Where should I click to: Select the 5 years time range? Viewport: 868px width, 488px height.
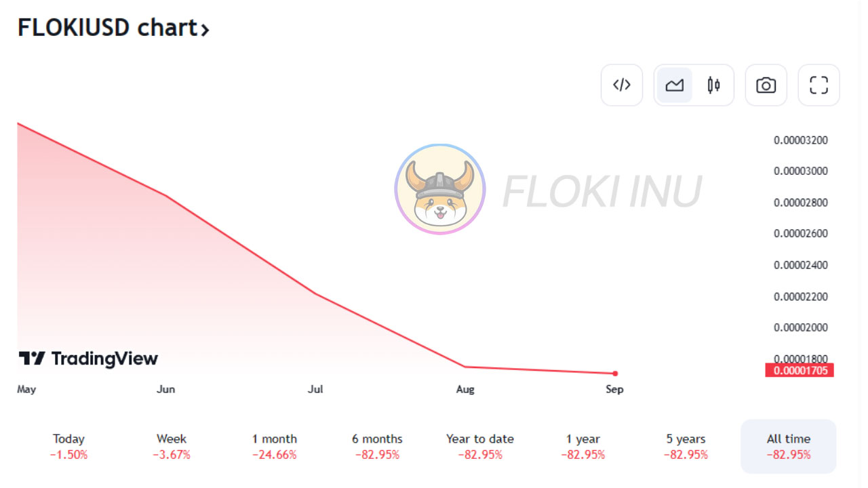click(686, 447)
